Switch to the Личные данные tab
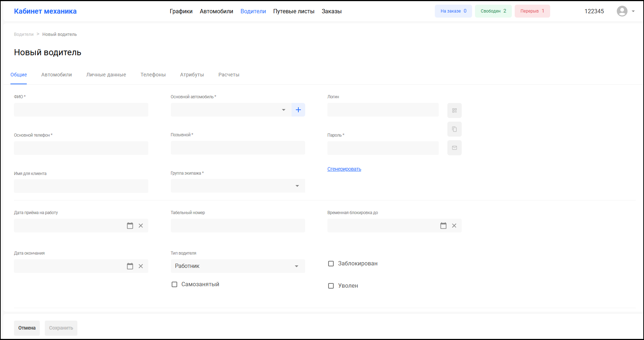 pos(106,75)
